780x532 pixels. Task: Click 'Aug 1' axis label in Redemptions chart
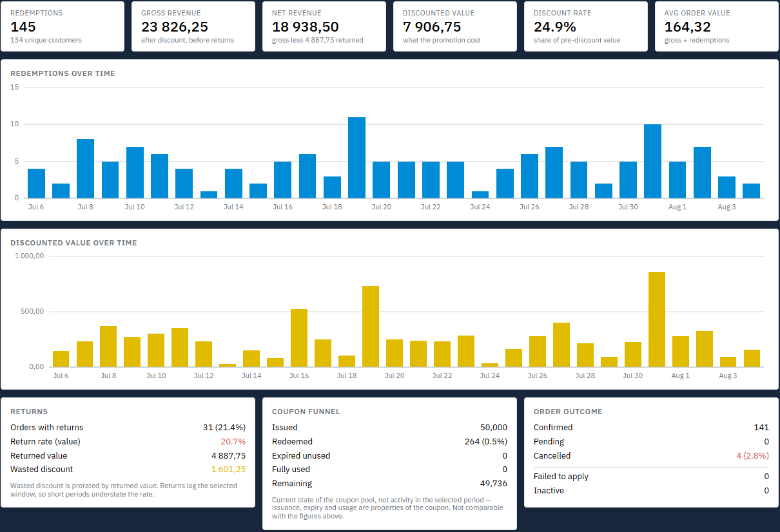click(678, 207)
